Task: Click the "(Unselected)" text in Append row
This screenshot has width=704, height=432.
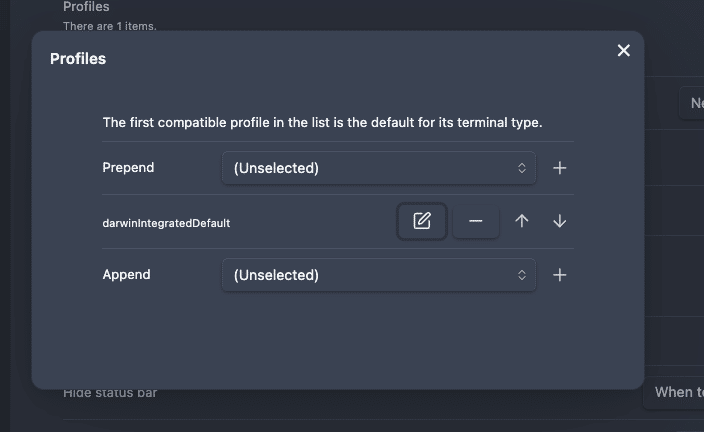Action: coord(276,275)
